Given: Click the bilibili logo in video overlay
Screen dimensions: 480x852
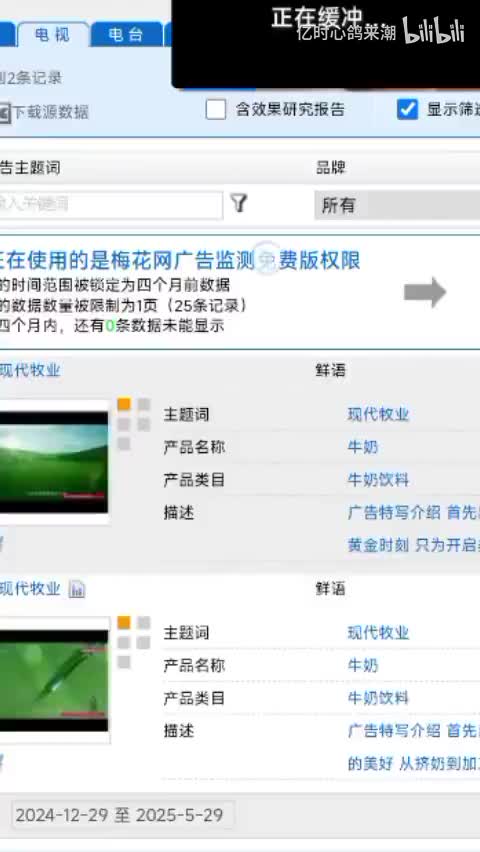Looking at the screenshot, I should tap(433, 30).
